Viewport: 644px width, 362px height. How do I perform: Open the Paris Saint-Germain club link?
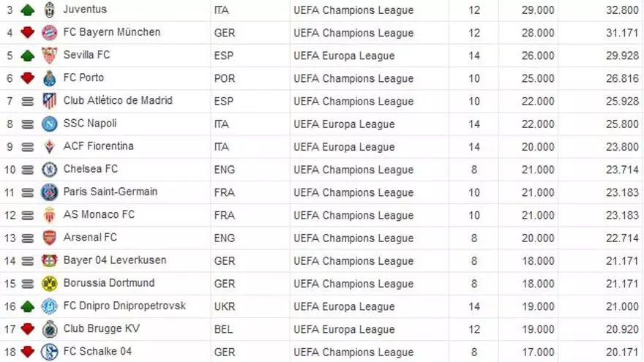[x=110, y=192]
